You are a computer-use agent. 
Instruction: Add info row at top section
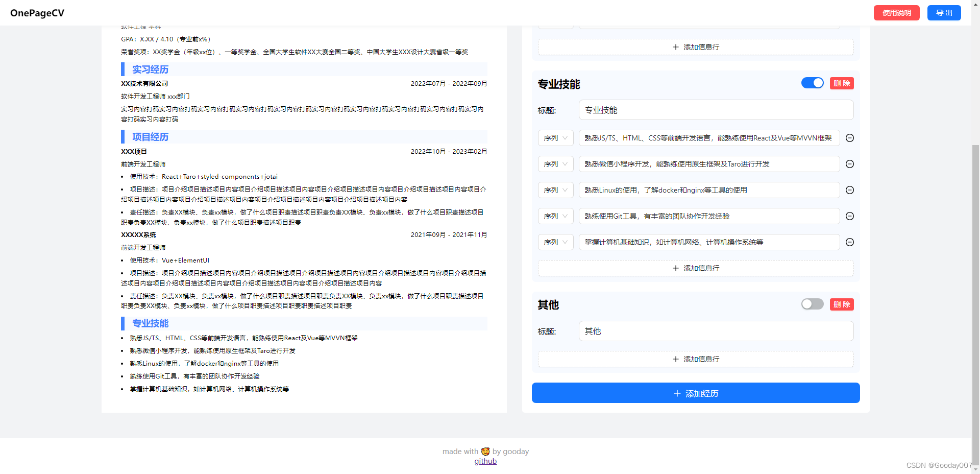coord(696,47)
